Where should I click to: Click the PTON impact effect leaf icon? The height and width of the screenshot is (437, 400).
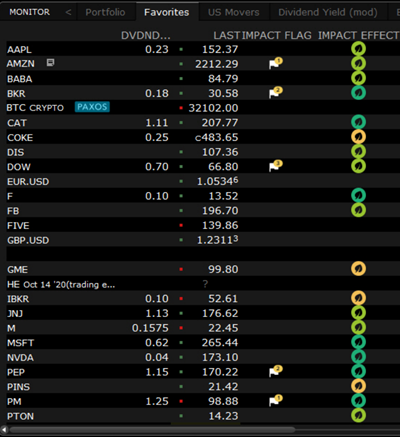point(358,415)
